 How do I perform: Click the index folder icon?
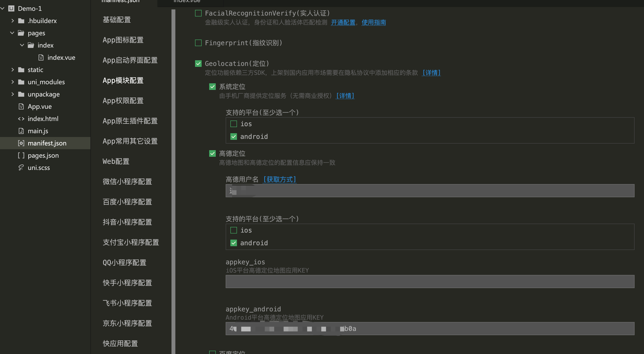[31, 45]
